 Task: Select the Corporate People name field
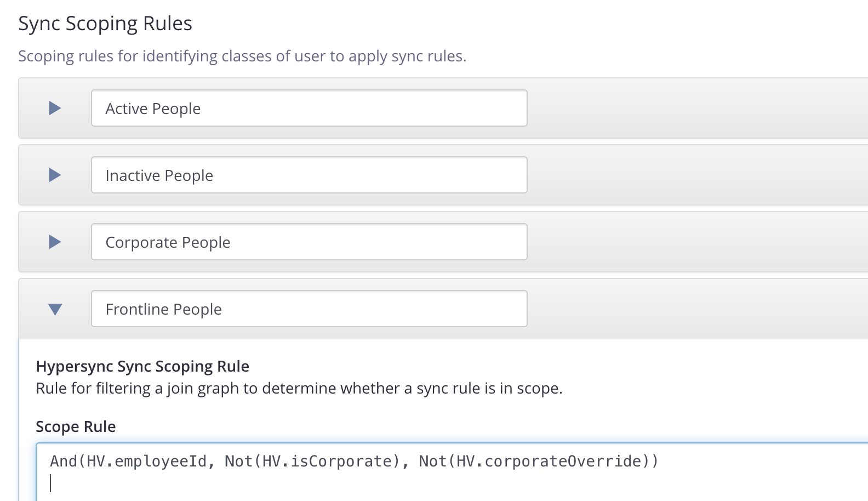pyautogui.click(x=309, y=242)
